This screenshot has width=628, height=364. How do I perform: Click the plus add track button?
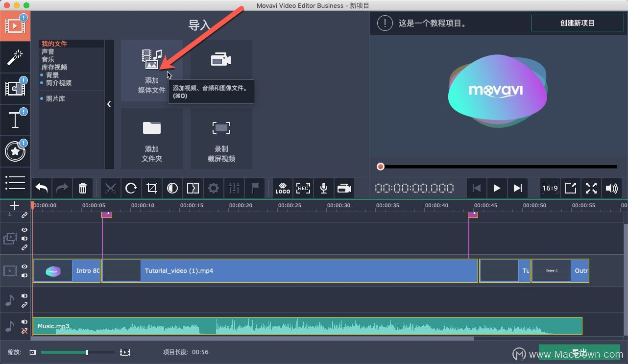point(15,206)
